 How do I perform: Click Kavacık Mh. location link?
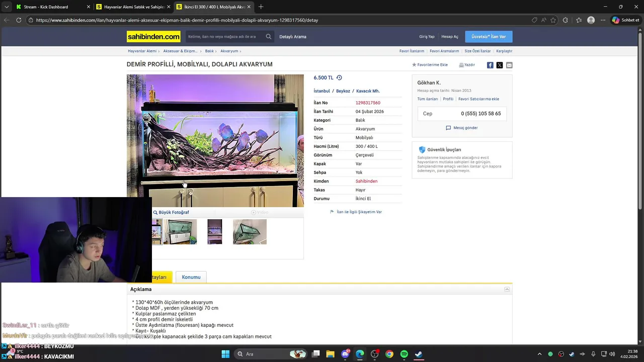click(368, 91)
